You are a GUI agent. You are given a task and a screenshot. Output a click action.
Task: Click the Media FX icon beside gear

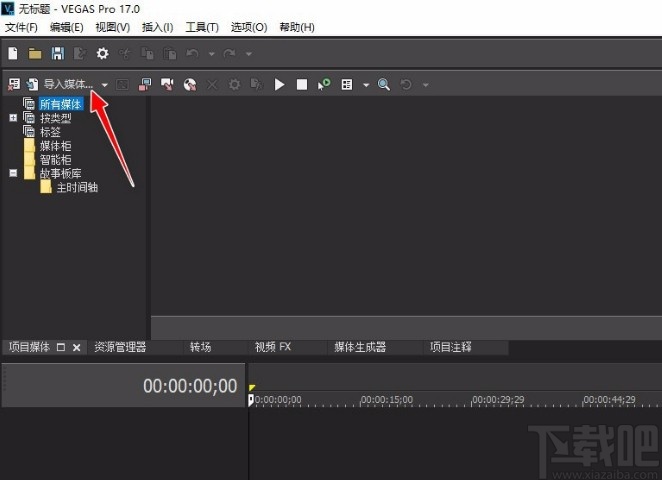click(257, 84)
